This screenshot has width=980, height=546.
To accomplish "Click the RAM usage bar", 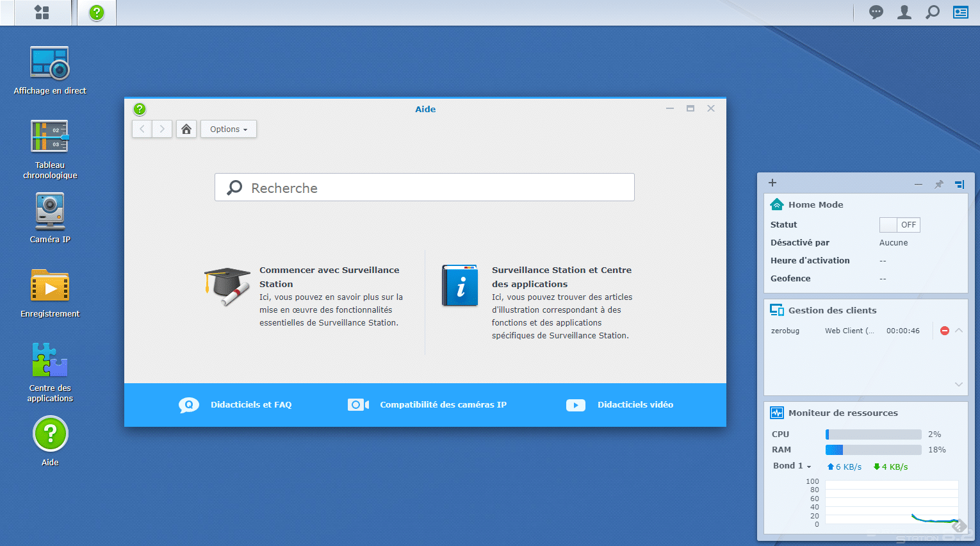I will click(874, 450).
